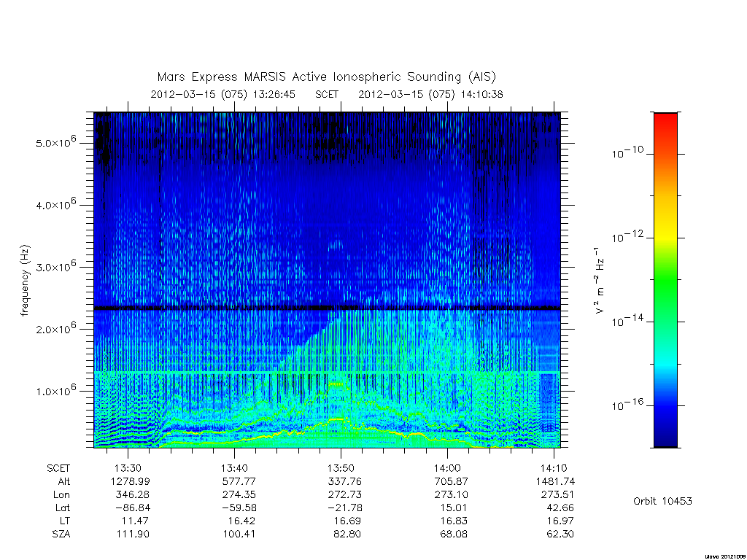
Task: Click the colorbar label 10^-14
Action: pyautogui.click(x=628, y=321)
